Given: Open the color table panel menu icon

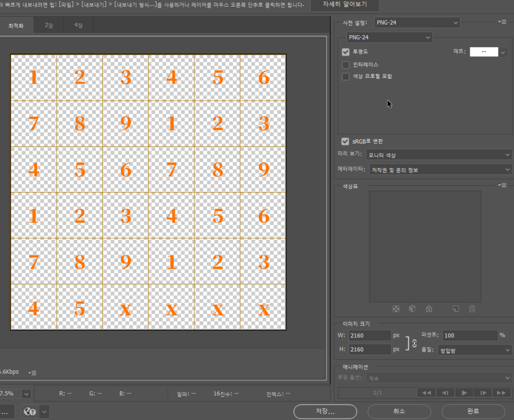Looking at the screenshot, I should [502, 186].
